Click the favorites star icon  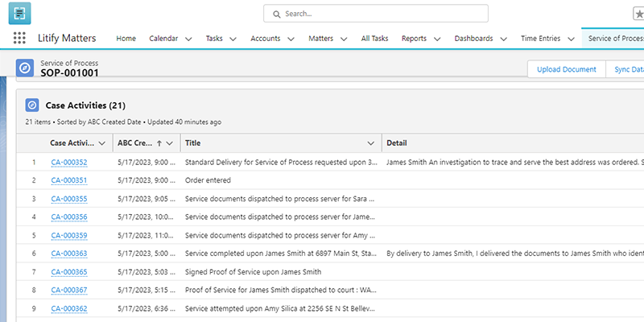(638, 14)
